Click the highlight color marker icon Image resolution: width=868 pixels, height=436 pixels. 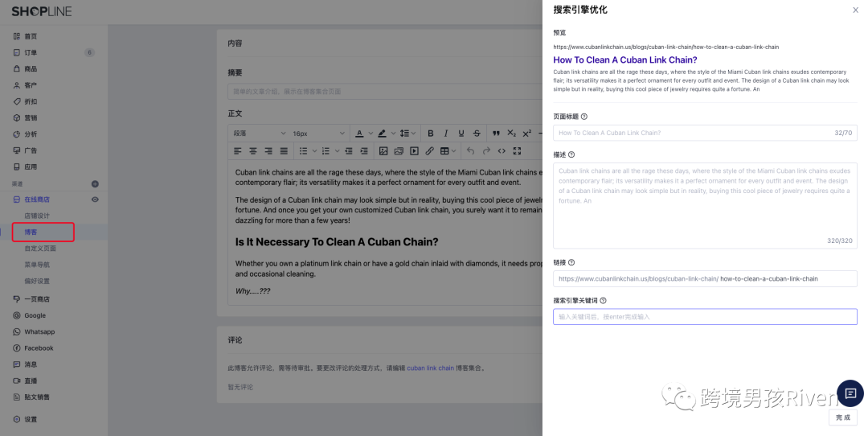click(382, 134)
